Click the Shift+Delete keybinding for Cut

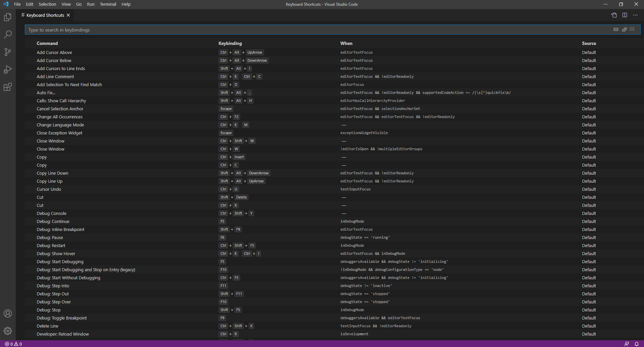[233, 197]
